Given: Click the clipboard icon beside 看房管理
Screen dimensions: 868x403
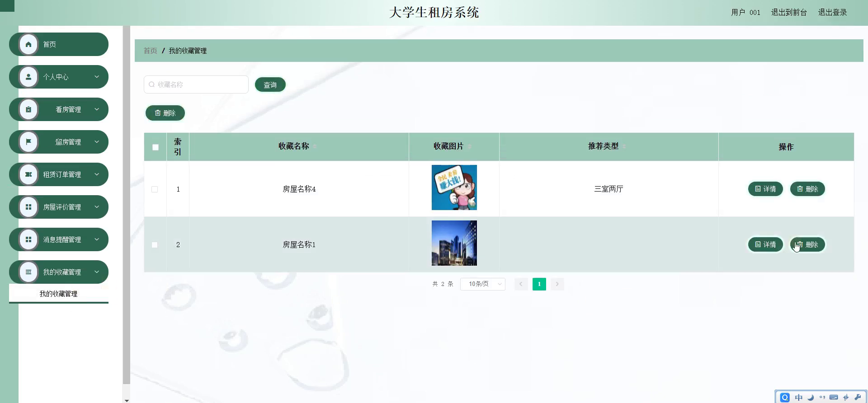Looking at the screenshot, I should [x=28, y=109].
